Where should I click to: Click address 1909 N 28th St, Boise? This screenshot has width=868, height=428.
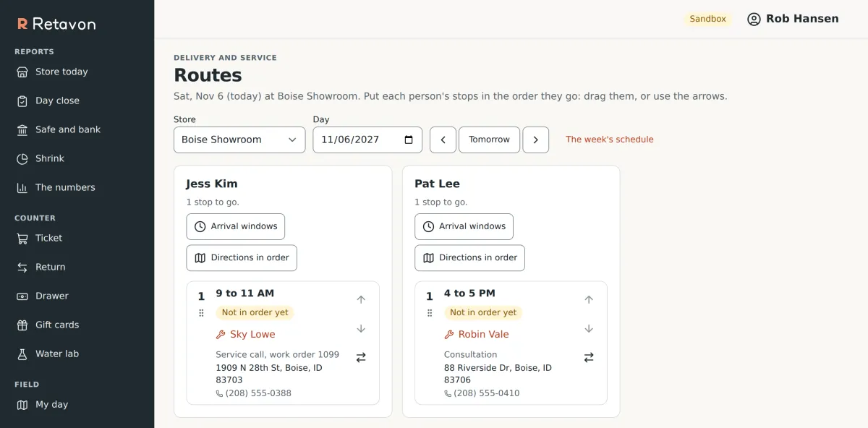click(x=269, y=374)
